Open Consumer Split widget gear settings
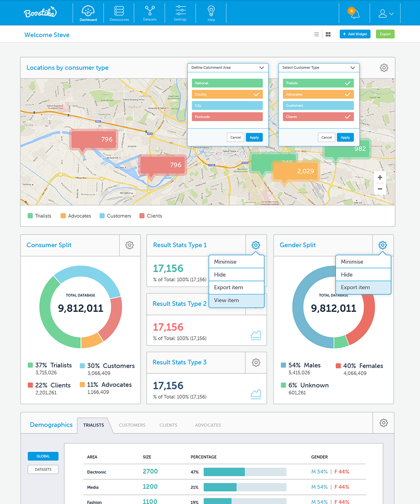 (x=130, y=245)
